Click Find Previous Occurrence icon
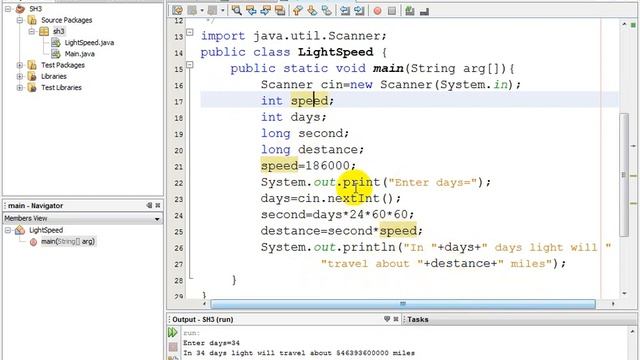Viewport: 640px width, 360px height. (251, 11)
